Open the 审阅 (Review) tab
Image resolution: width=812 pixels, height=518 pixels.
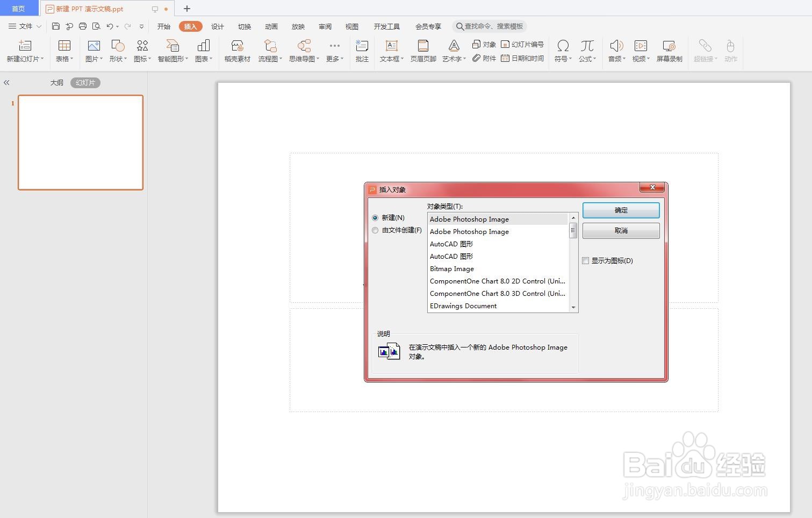tap(325, 26)
